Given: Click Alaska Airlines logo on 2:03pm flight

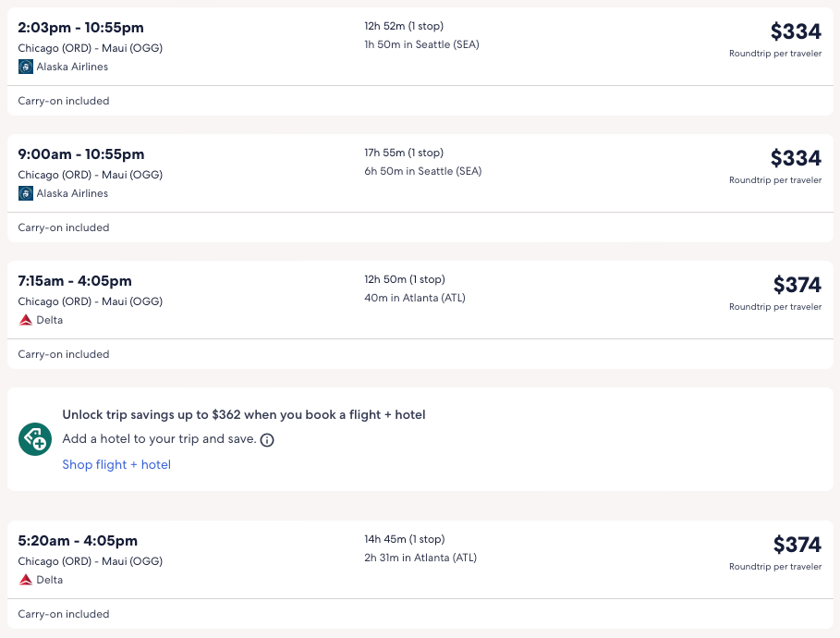Looking at the screenshot, I should pos(26,67).
